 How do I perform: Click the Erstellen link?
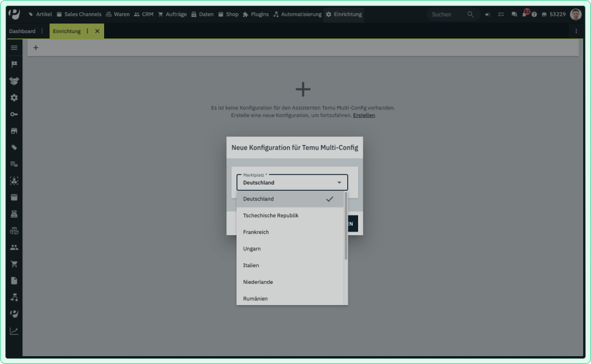364,116
